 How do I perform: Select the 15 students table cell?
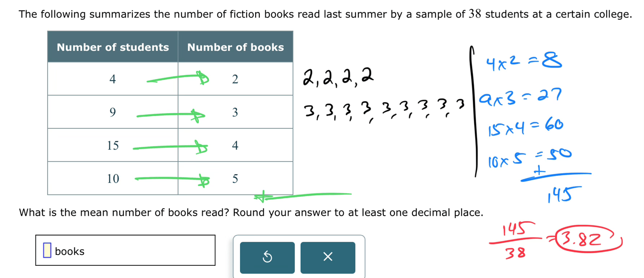coord(113,145)
